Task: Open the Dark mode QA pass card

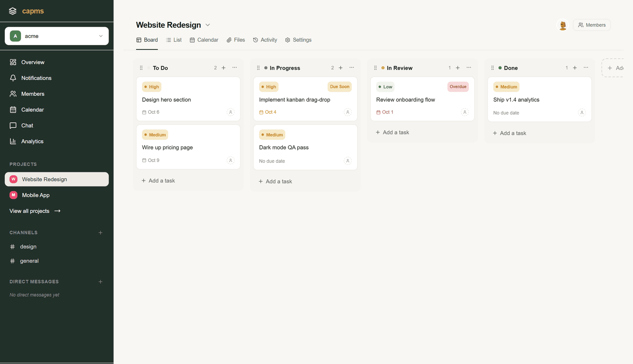Action: click(x=305, y=148)
